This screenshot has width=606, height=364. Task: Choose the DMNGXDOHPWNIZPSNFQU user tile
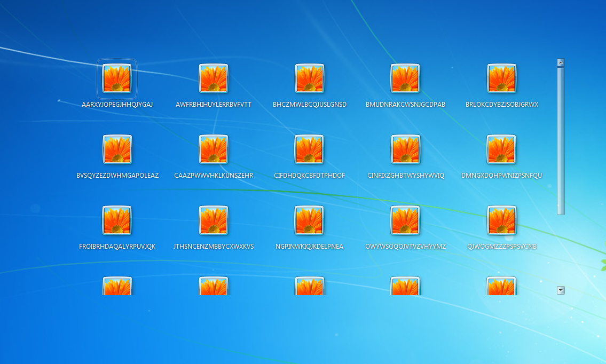(x=502, y=149)
